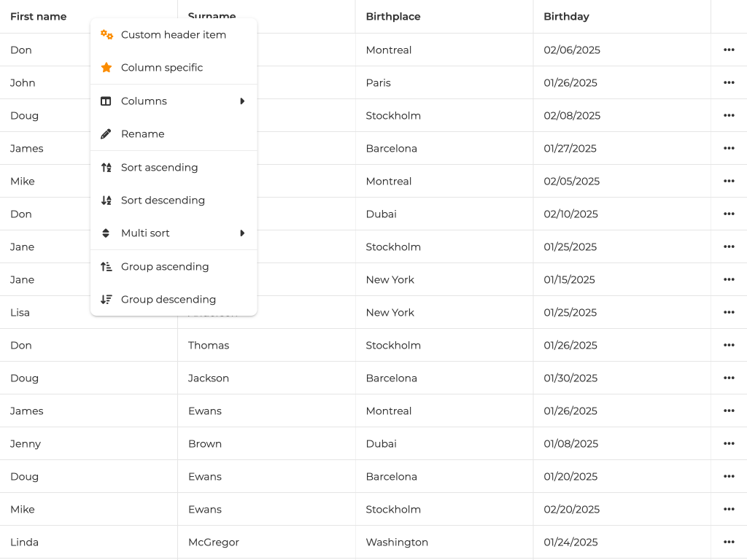Click the Sort ascending arrow icon
The image size is (747, 560).
(x=107, y=168)
